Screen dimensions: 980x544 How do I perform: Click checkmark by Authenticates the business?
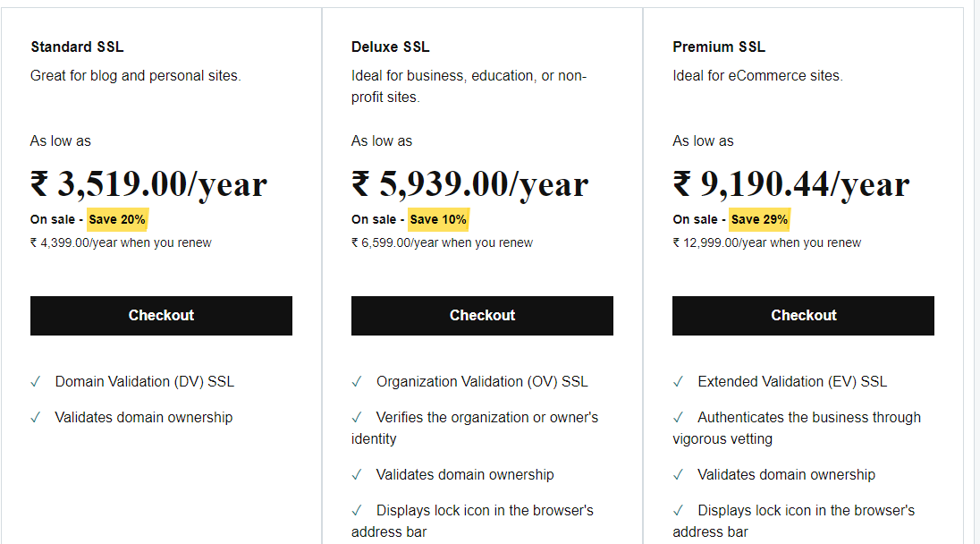pos(678,418)
